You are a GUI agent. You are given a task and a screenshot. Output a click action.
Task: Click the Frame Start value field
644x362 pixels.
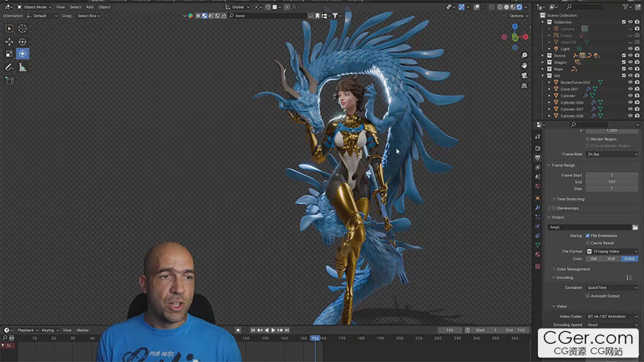(x=612, y=176)
